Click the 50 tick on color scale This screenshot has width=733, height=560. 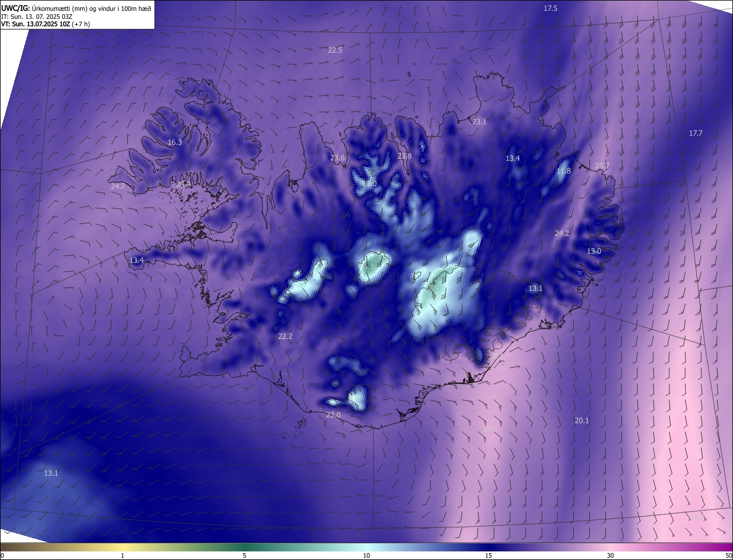pos(728,555)
